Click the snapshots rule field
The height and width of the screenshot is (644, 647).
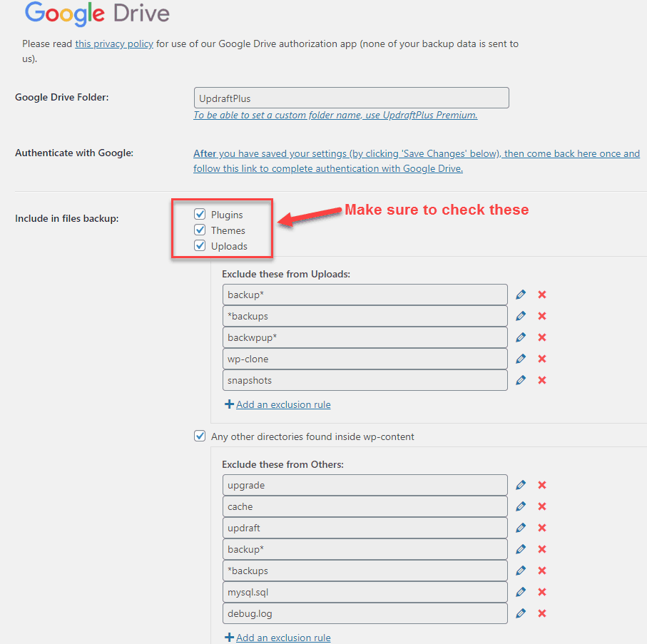[365, 380]
